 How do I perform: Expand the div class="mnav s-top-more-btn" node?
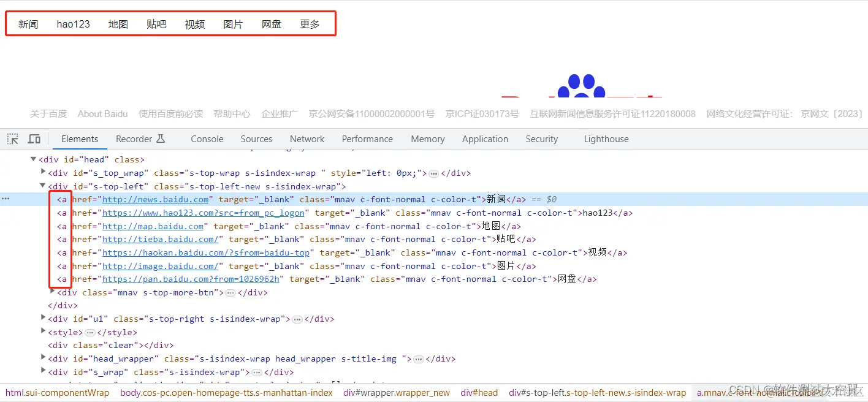click(x=52, y=292)
